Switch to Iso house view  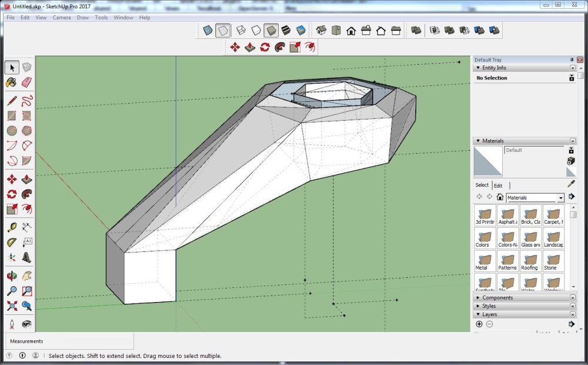pyautogui.click(x=321, y=31)
